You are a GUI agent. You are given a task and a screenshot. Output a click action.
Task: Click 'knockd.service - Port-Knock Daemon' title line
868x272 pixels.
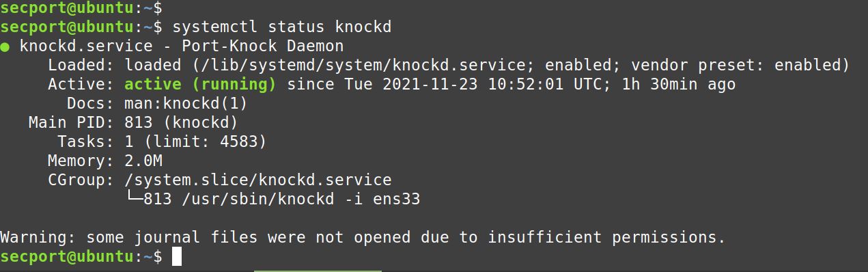pos(182,46)
